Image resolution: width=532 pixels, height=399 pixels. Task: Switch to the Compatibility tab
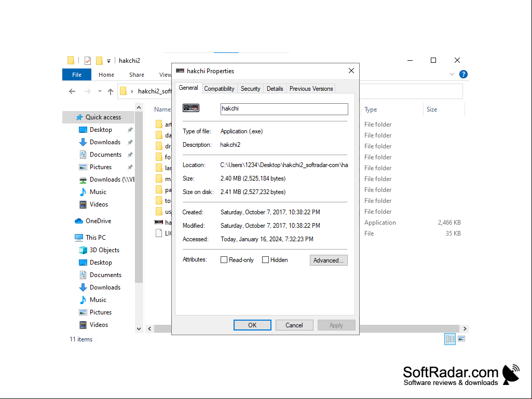[x=219, y=89]
